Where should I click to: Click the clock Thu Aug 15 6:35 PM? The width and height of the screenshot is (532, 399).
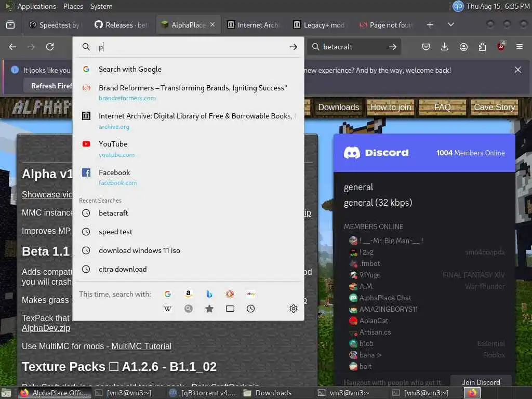point(498,6)
